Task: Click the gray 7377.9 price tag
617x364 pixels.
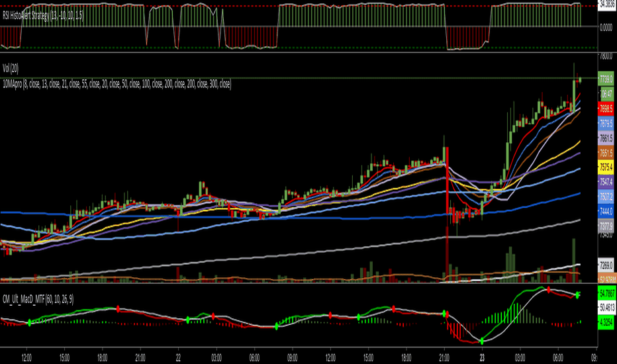Action: (x=606, y=226)
